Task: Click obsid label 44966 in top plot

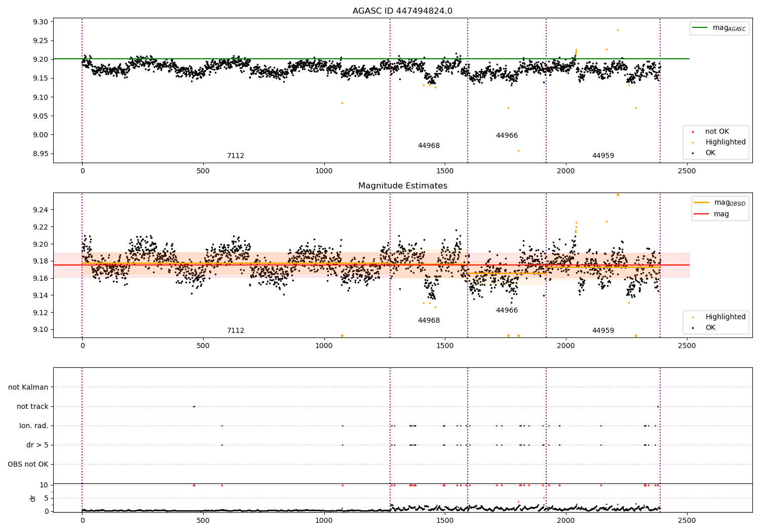Action: coord(507,136)
